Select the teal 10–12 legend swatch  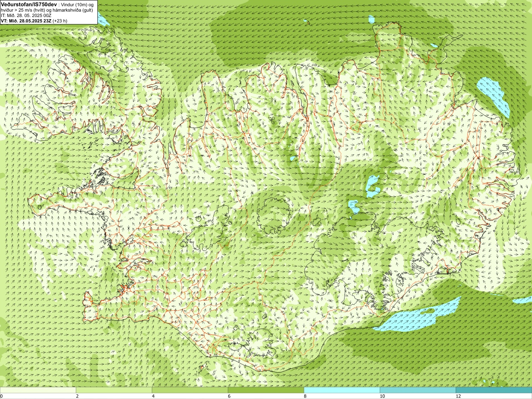pos(418,390)
